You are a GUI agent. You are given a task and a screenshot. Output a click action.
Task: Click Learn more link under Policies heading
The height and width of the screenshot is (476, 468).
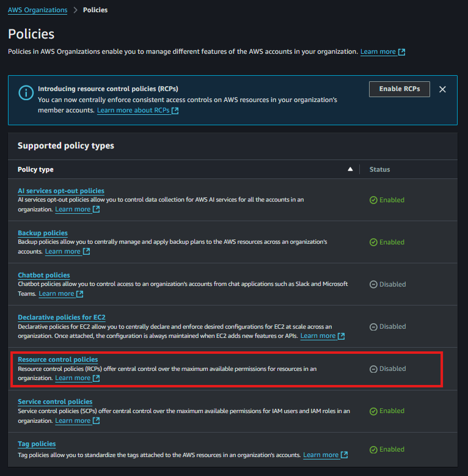(x=378, y=51)
